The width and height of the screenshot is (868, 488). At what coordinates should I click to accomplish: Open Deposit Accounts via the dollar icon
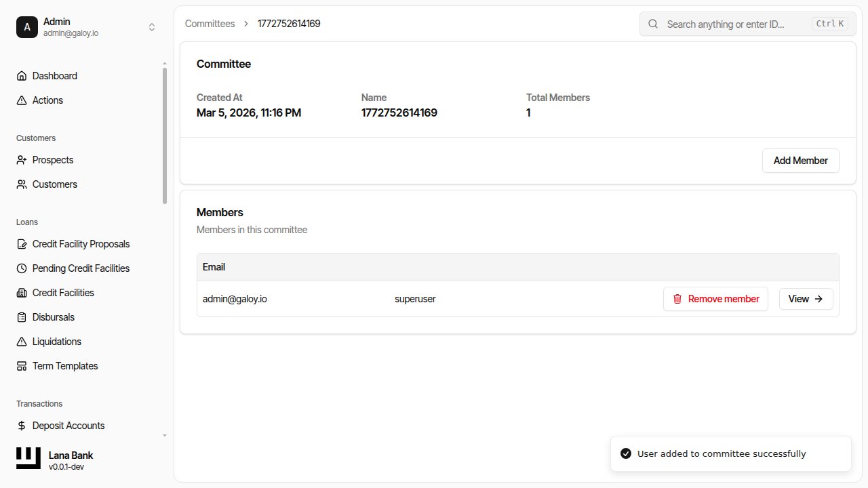tap(21, 425)
